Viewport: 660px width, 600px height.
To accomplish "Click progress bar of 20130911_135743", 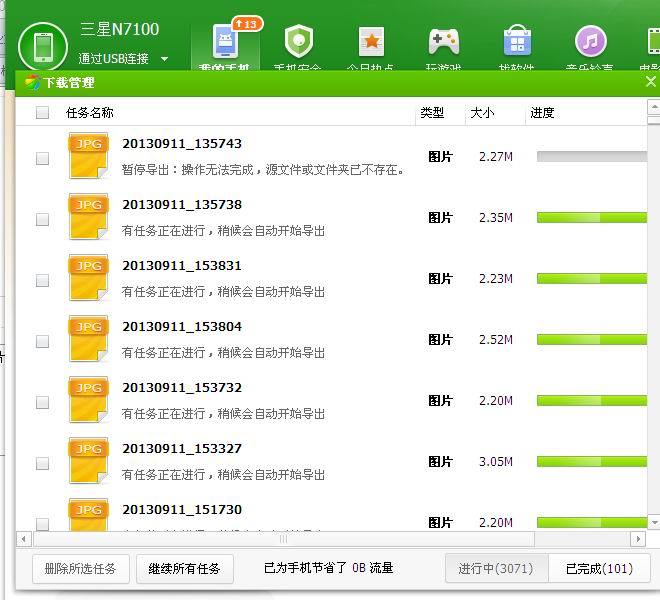I will click(x=592, y=157).
